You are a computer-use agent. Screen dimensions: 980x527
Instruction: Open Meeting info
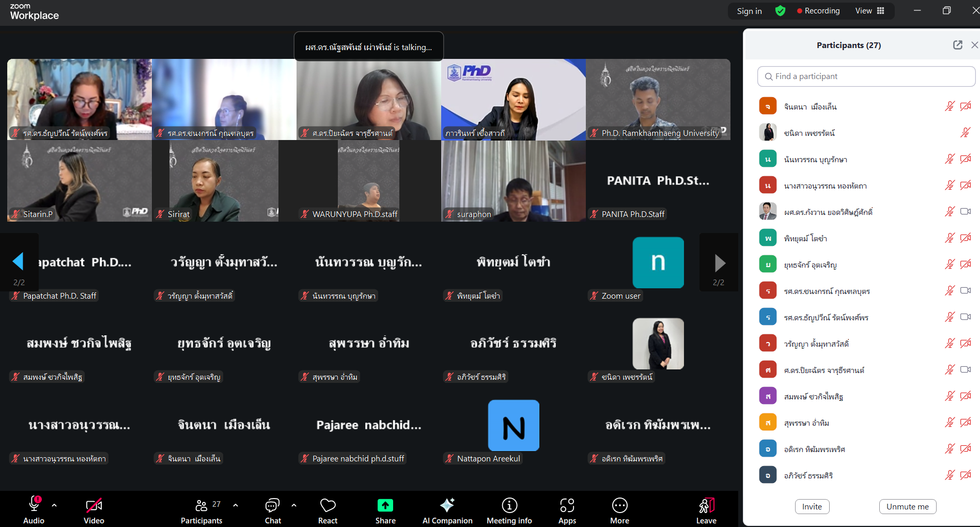[509, 506]
